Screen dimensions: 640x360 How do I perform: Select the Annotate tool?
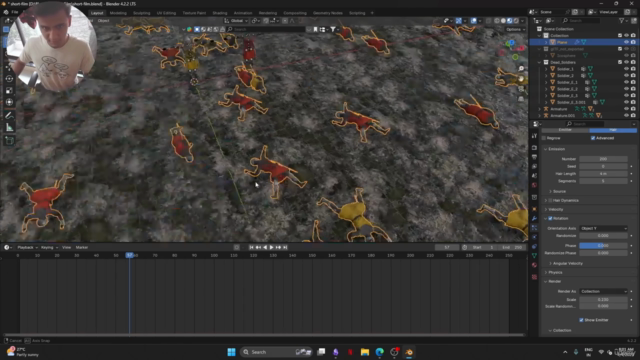(9, 116)
